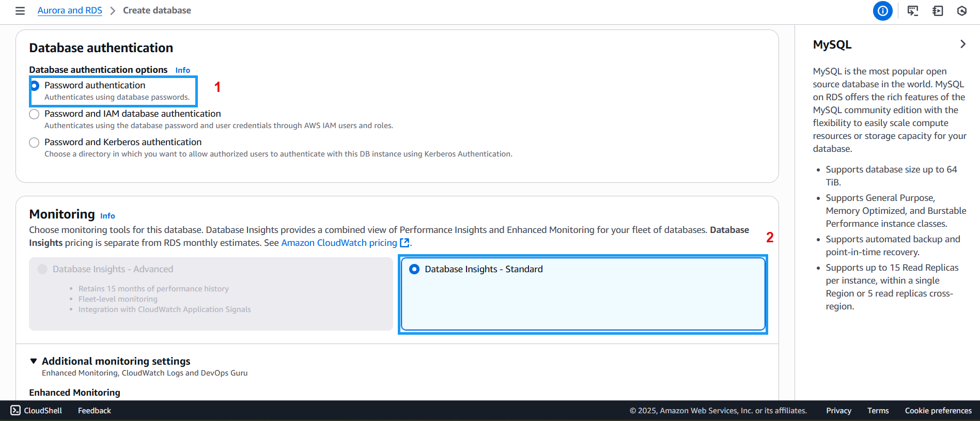Click 'Fleet-level monitoring' bullet text
980x421 pixels.
[x=118, y=299]
